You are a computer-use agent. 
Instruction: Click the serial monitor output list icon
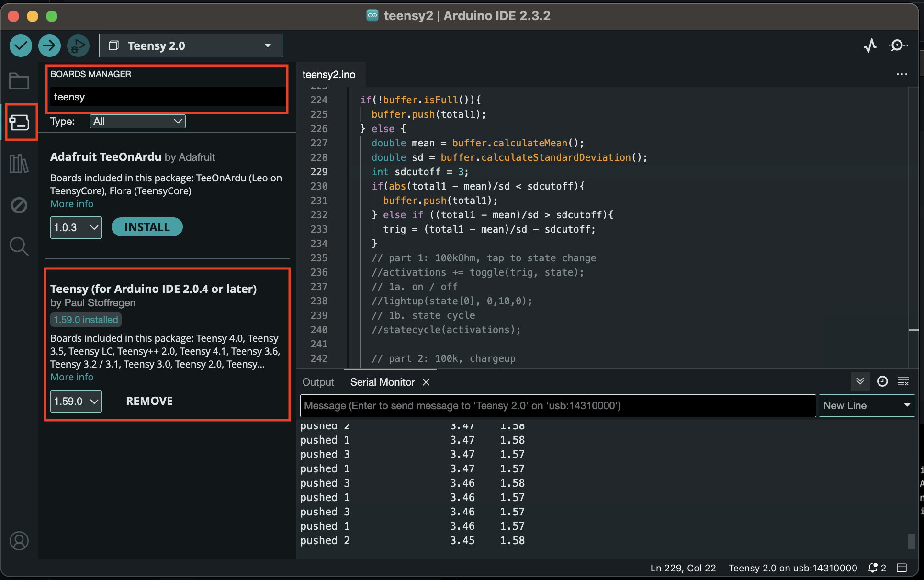(x=902, y=381)
